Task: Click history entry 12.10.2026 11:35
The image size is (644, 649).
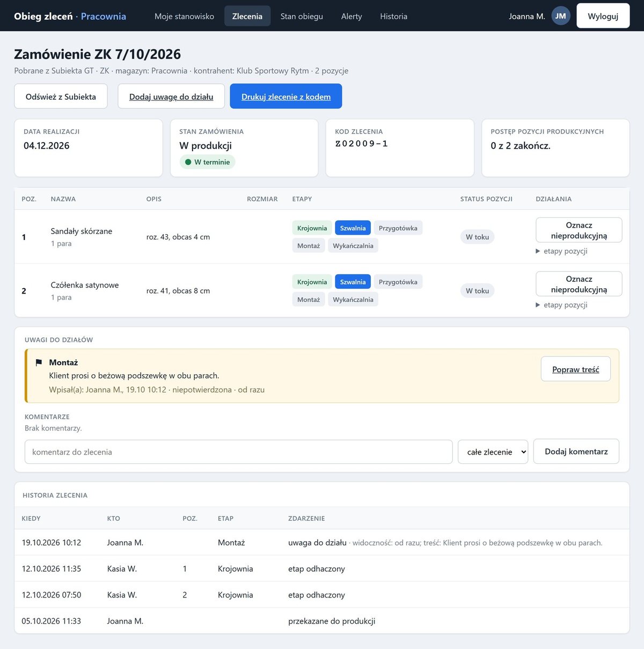Action: pos(322,568)
